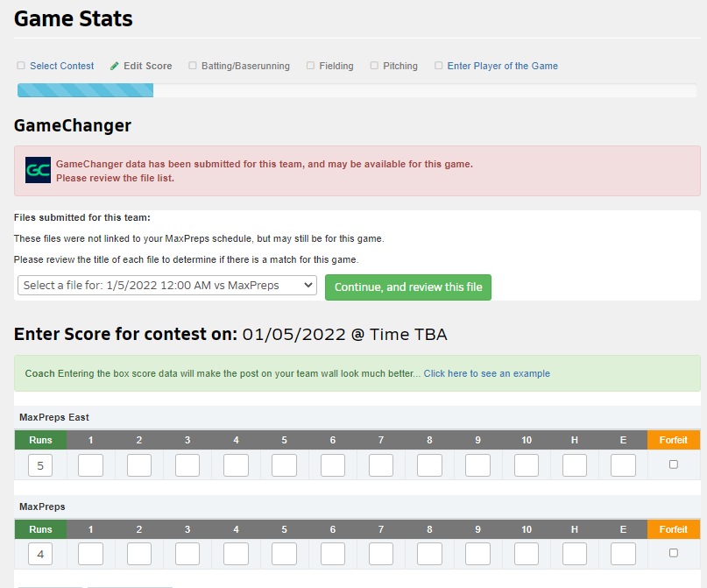Open the Batting/Baserunning step
The image size is (707, 588).
click(245, 66)
